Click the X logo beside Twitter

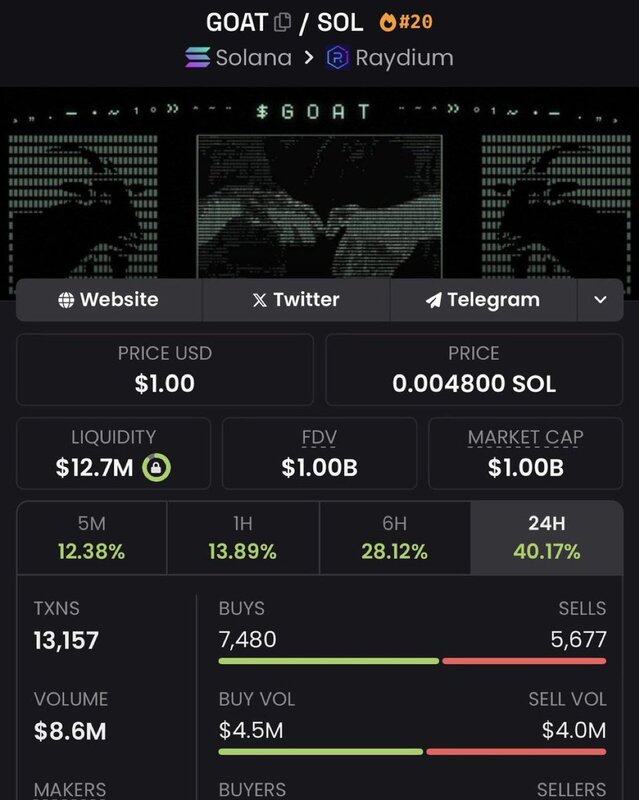[260, 300]
